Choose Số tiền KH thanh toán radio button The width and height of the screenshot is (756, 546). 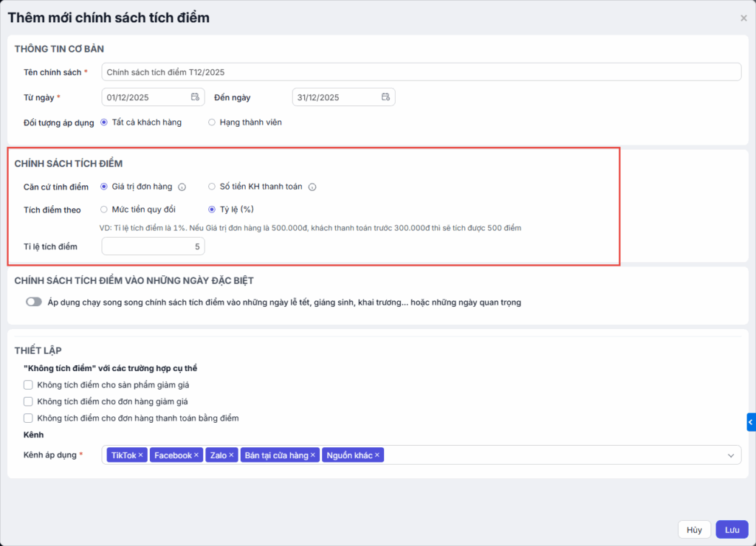(212, 187)
